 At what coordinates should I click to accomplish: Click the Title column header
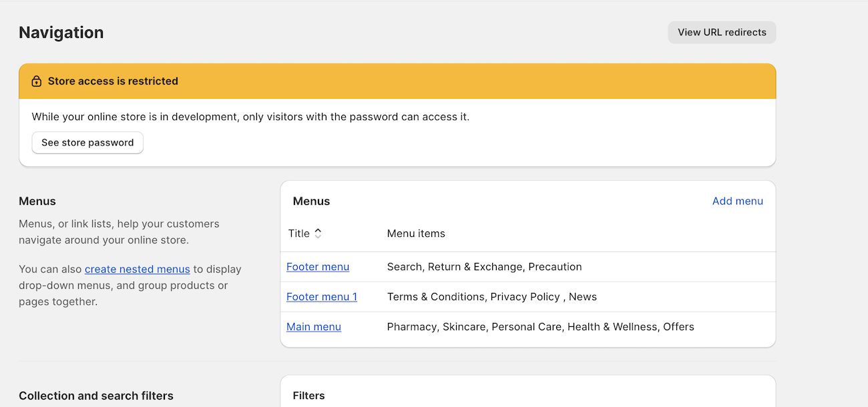[x=299, y=234]
